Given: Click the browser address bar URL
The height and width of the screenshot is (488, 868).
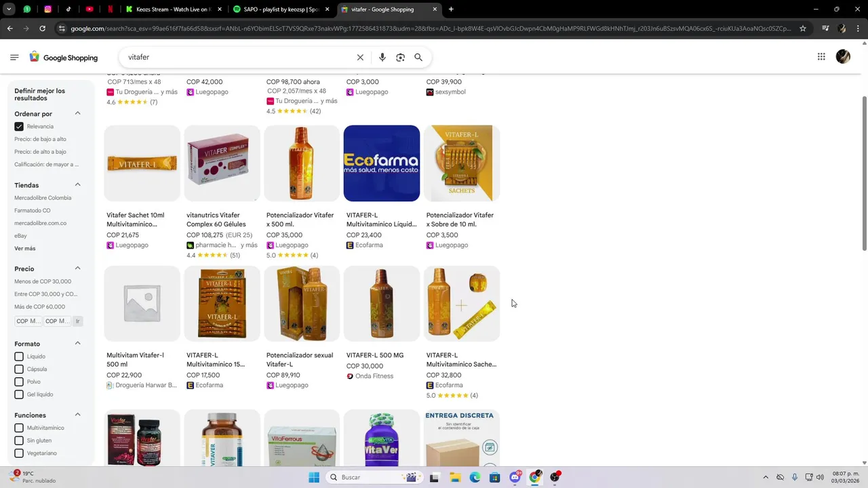Looking at the screenshot, I should click(431, 28).
